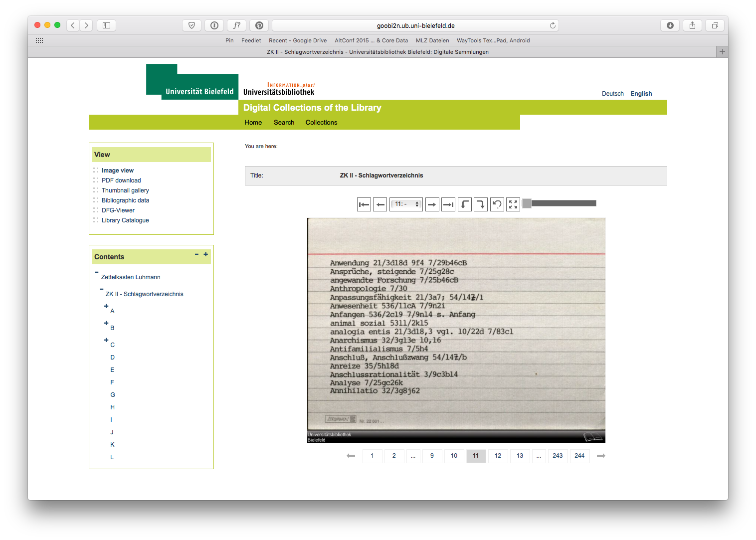
Task: Go back with Safari's back arrow
Action: coord(73,25)
